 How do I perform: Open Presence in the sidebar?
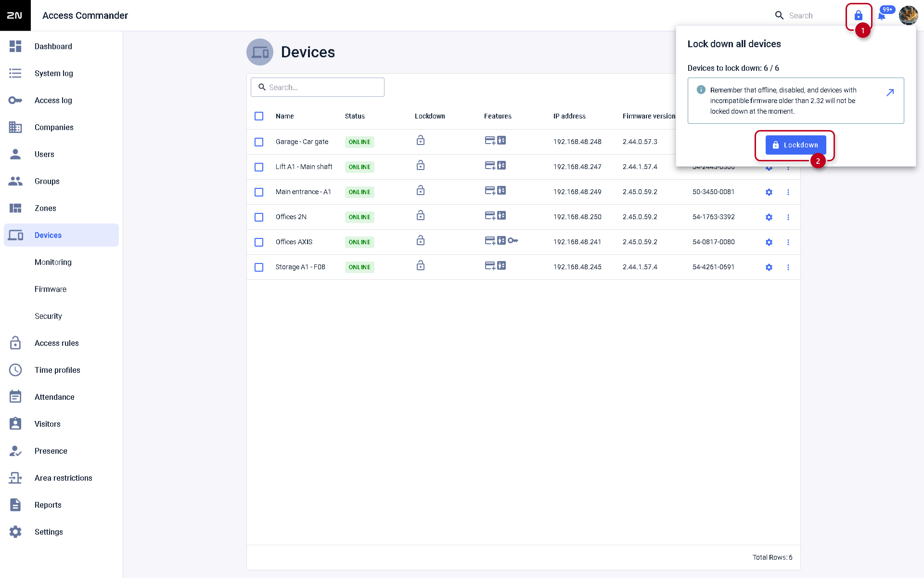(61, 451)
